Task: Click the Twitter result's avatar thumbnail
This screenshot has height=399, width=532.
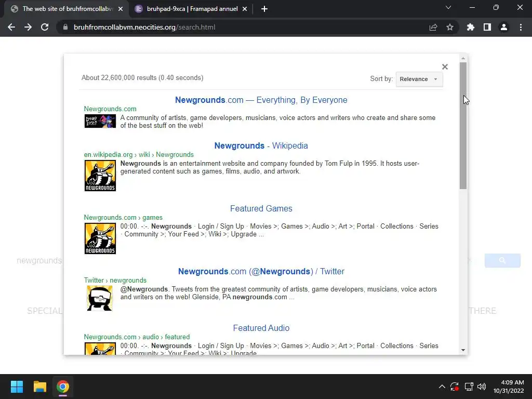Action: click(x=99, y=299)
